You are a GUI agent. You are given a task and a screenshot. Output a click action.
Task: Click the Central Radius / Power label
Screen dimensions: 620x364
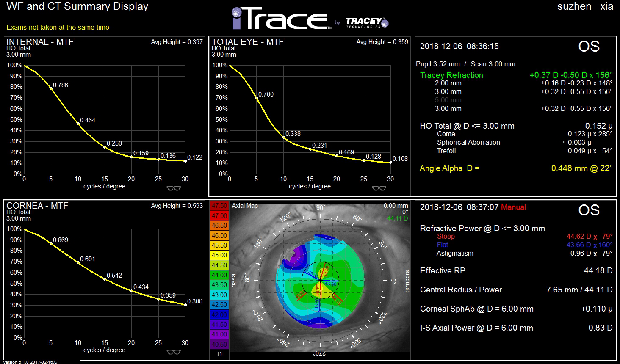point(461,290)
